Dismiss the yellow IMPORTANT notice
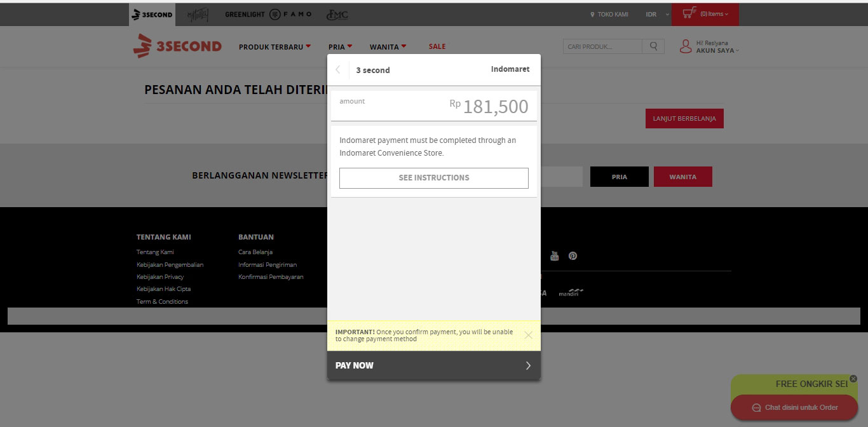This screenshot has width=868, height=427. (528, 335)
